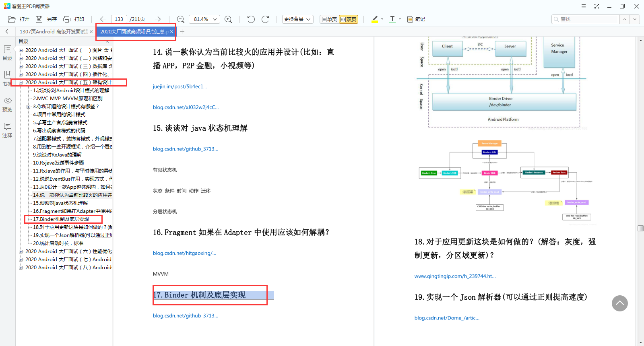Image resolution: width=644 pixels, height=346 pixels.
Task: Select the text underline tool
Action: 392,19
